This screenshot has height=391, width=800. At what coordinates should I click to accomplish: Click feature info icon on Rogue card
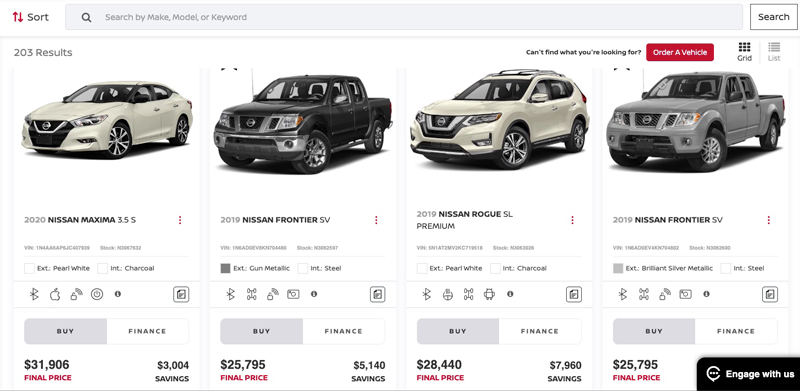(510, 294)
